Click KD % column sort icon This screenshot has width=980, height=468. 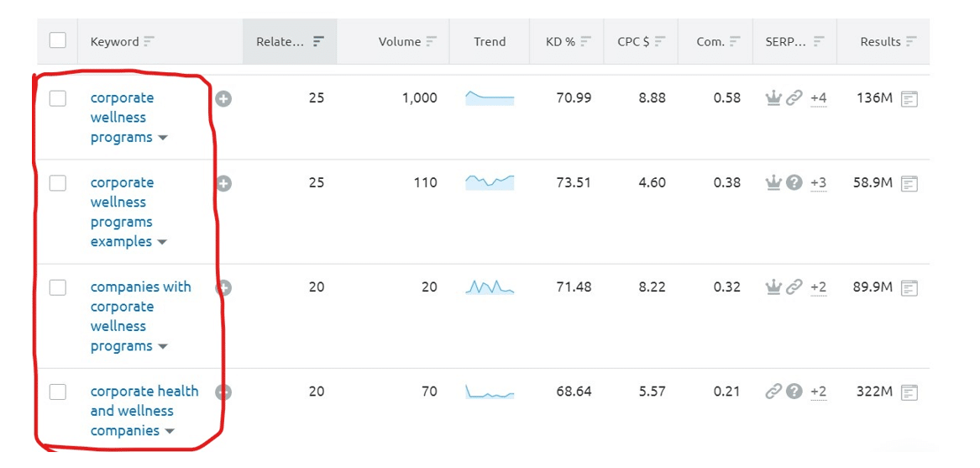586,41
